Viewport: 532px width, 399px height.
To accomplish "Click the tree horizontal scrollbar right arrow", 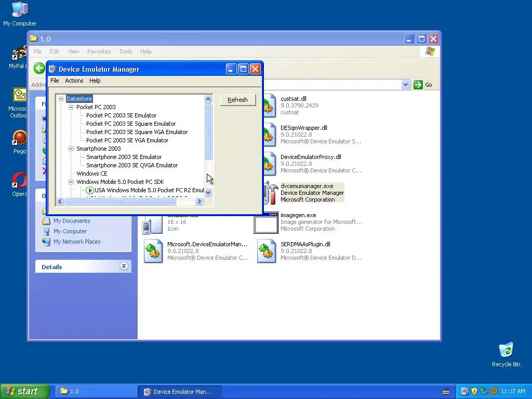I will pos(199,202).
